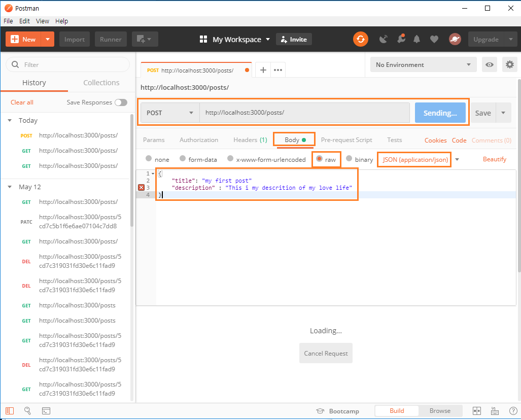Open the Save button dropdown arrow
The image size is (521, 420).
tap(503, 113)
